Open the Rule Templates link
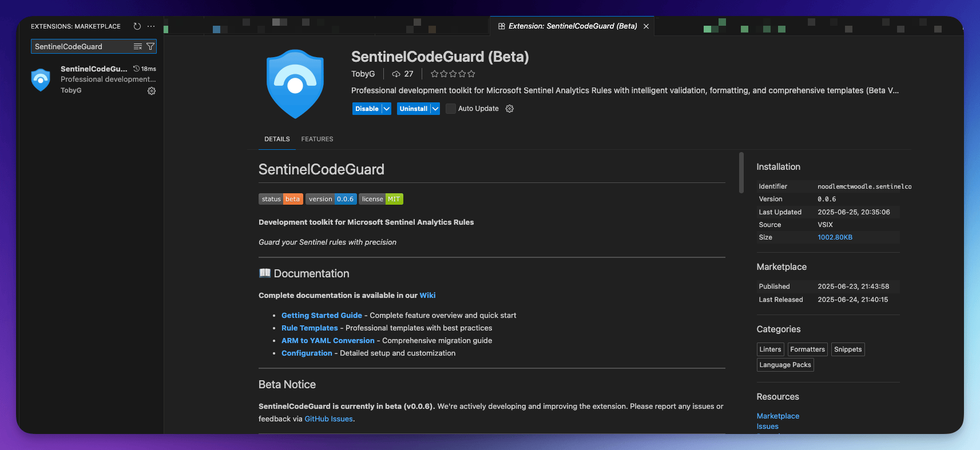The width and height of the screenshot is (980, 450). click(x=310, y=328)
